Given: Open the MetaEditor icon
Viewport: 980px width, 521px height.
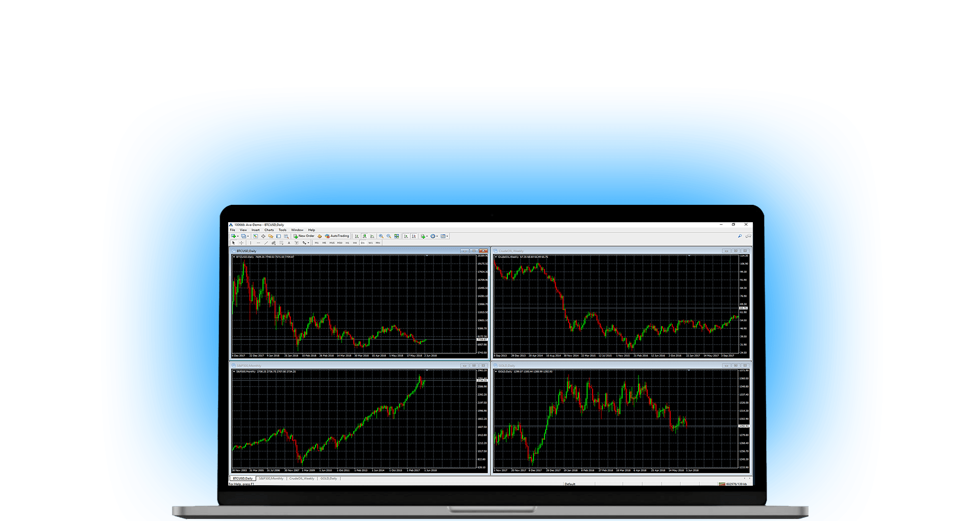Looking at the screenshot, I should [320, 236].
